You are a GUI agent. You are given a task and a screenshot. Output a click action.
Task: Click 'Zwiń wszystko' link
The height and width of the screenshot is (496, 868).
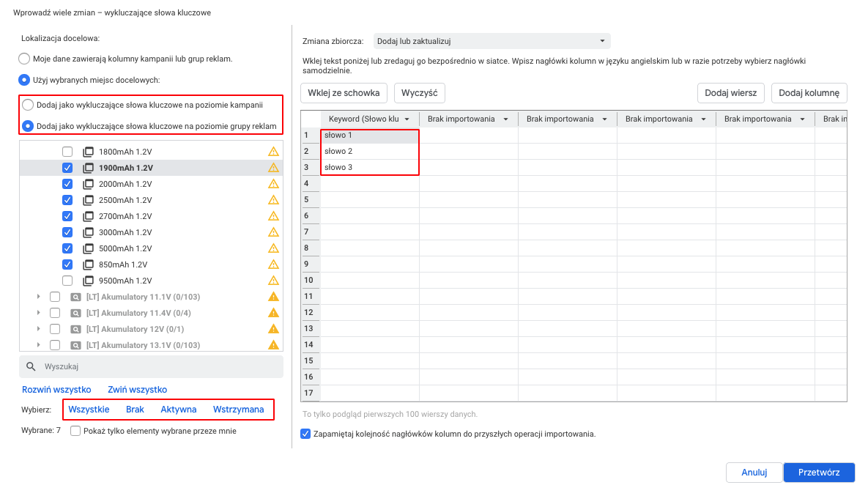tap(137, 390)
